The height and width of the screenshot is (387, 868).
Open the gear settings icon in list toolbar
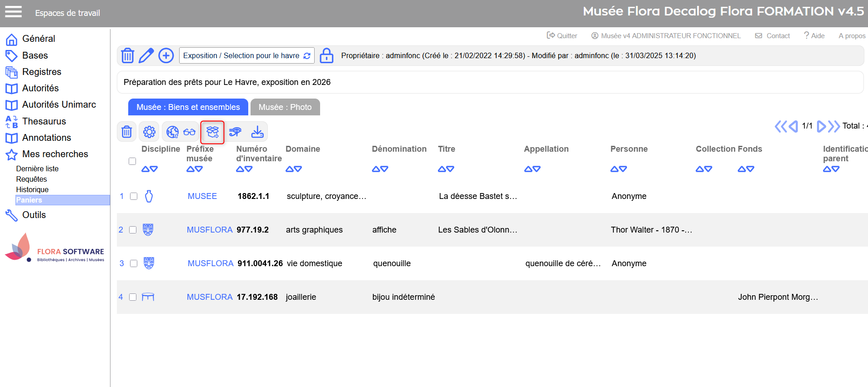click(149, 132)
